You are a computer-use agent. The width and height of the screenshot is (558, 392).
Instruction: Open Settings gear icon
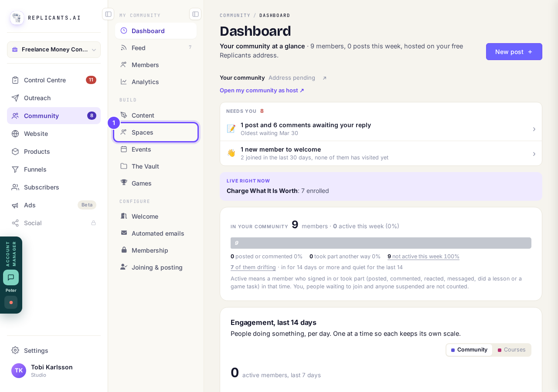tap(15, 350)
